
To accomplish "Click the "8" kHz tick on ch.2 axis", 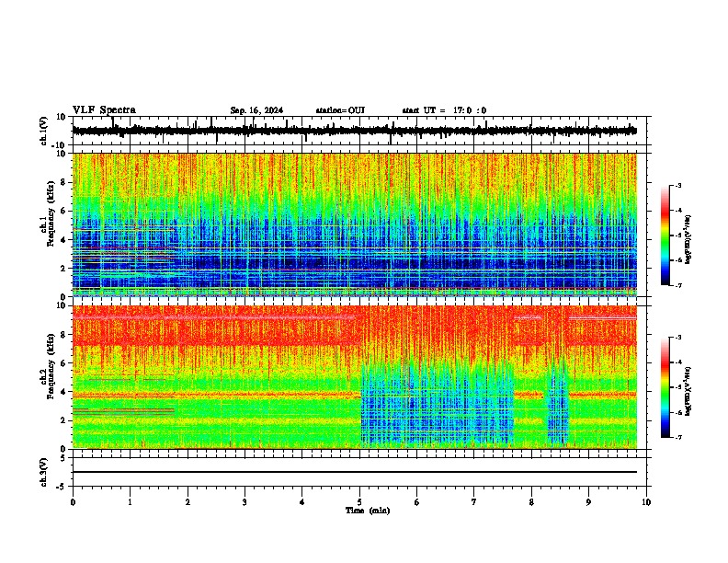I will coord(63,335).
